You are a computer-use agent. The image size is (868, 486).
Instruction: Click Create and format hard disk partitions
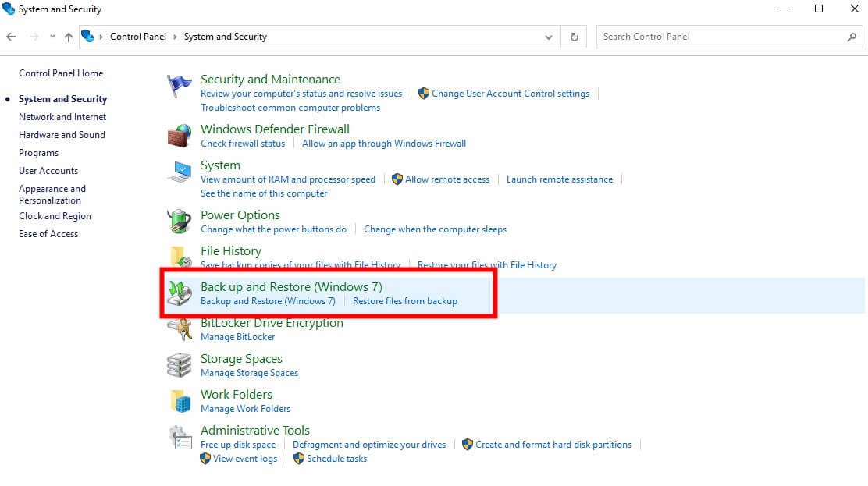pos(553,445)
